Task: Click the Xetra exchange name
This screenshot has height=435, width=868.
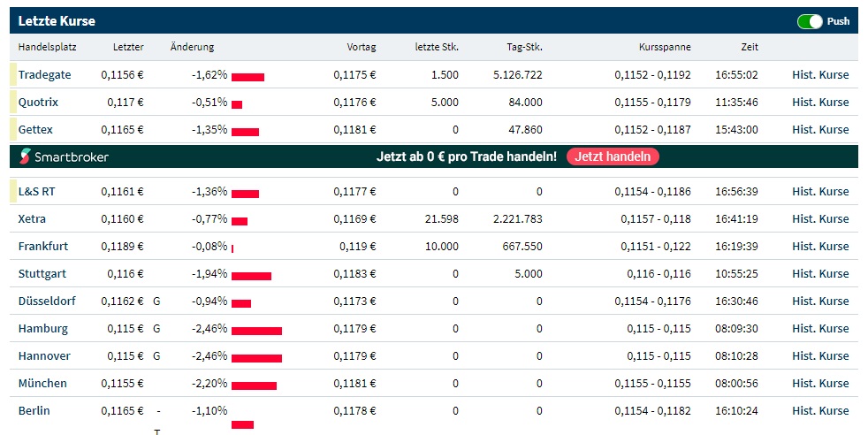Action: coord(32,219)
